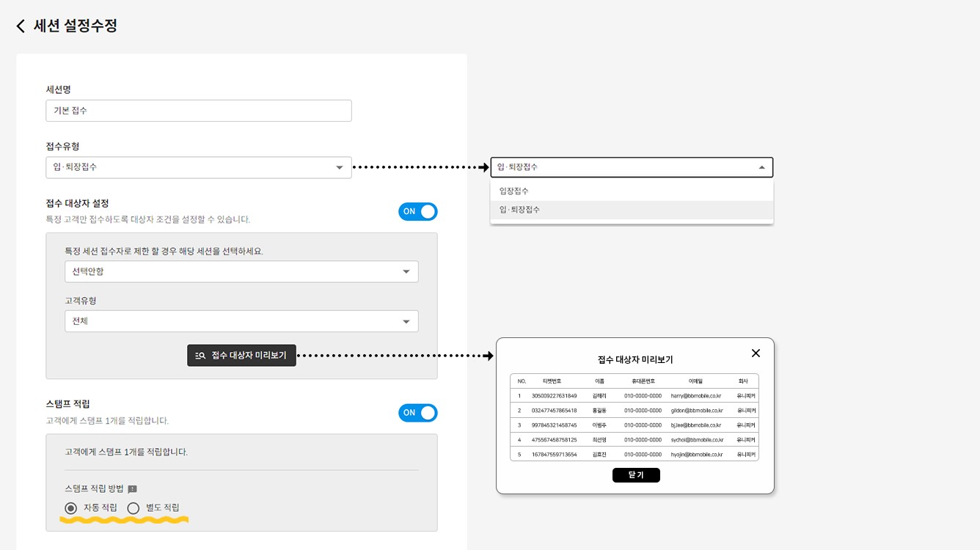This screenshot has height=550, width=980.
Task: Click the 세션명 input field
Action: click(x=198, y=111)
